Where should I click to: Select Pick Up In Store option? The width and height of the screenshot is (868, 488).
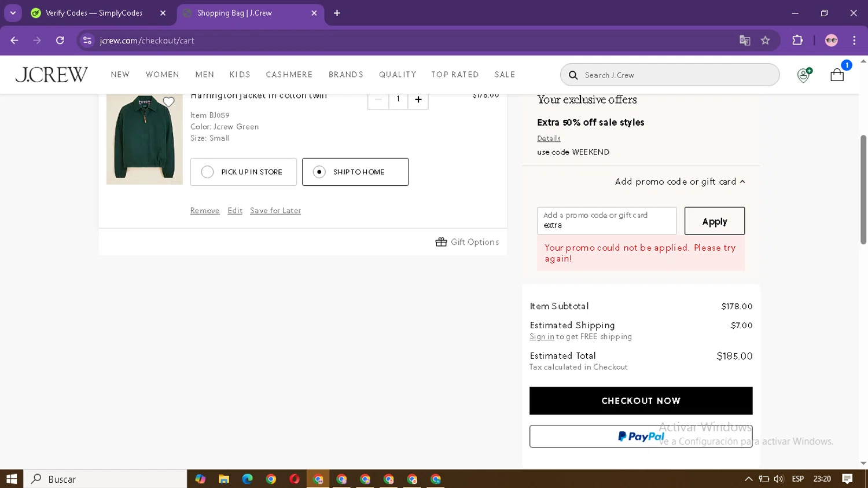tap(244, 172)
